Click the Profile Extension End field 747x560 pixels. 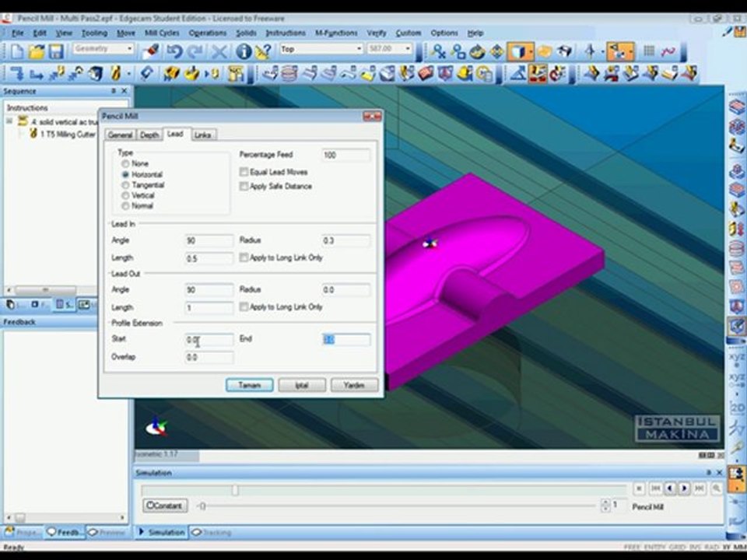click(x=345, y=339)
